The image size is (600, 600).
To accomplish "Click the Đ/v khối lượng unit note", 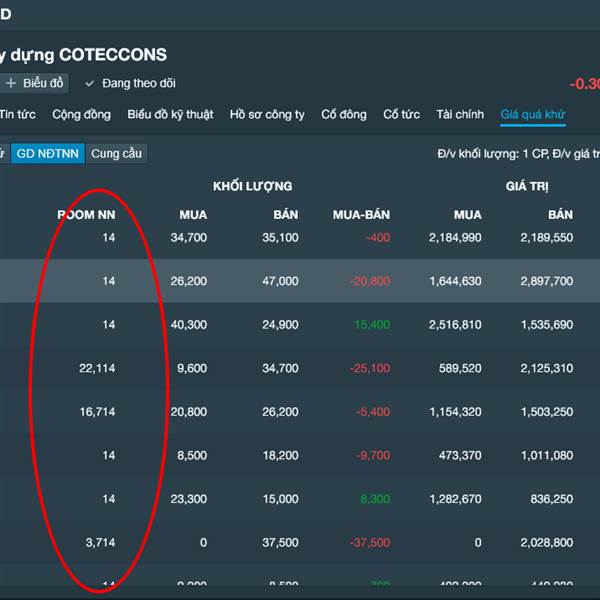I will click(518, 154).
